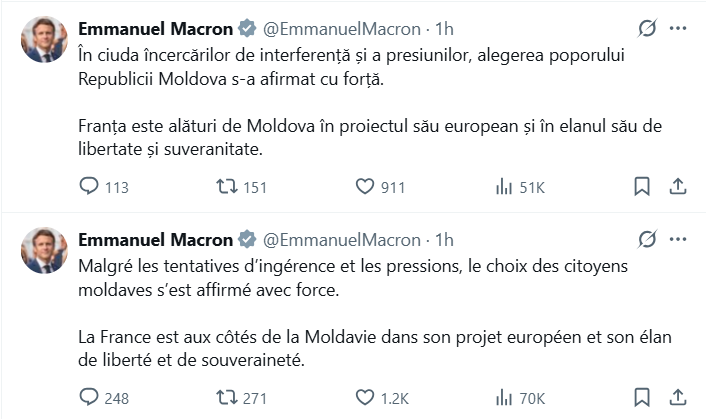Open @EmmanuelMacron handle link in first tweet
Viewport: 706px width, 419px height.
tap(341, 27)
